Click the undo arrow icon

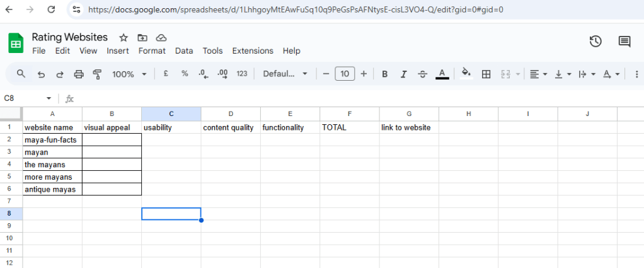[41, 74]
